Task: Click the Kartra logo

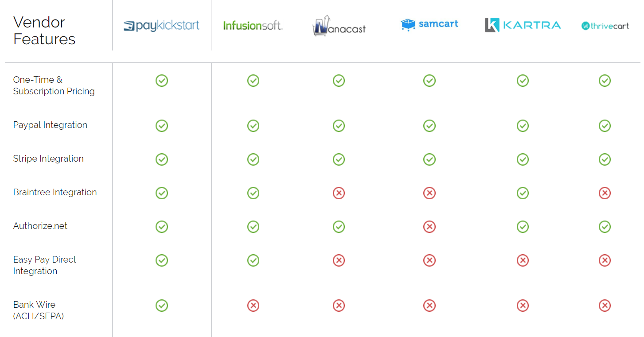Action: tap(523, 25)
